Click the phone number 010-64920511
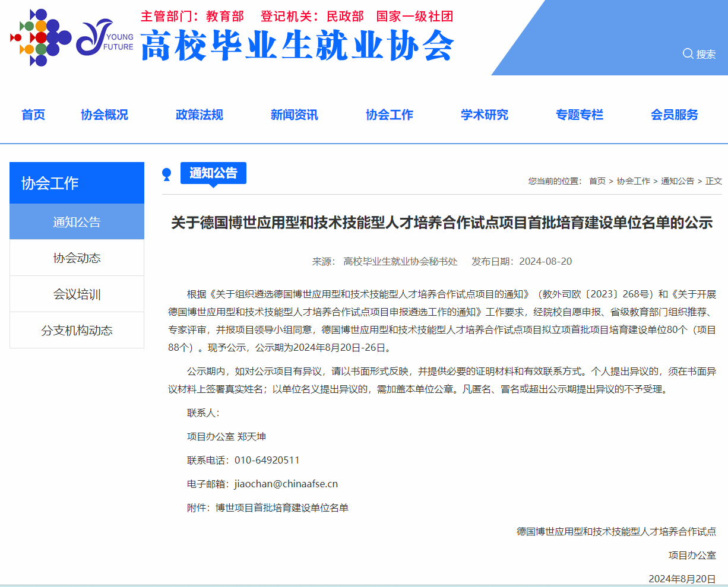The height and width of the screenshot is (587, 728). tap(267, 460)
